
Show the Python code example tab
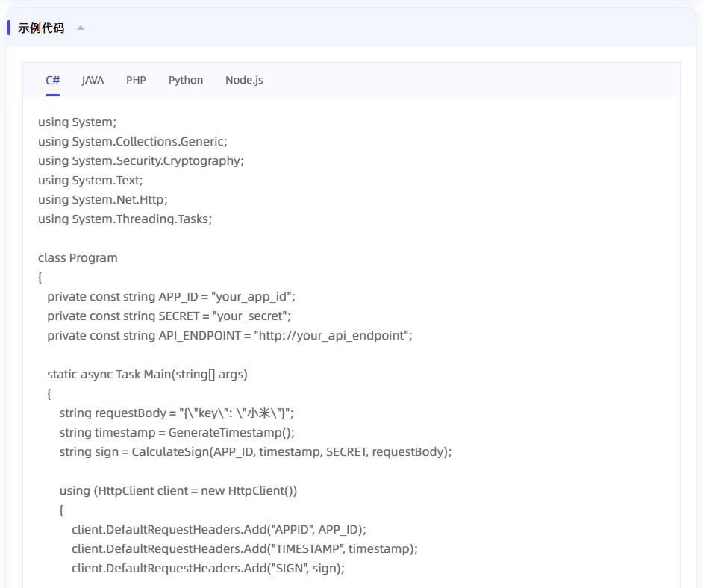point(186,80)
